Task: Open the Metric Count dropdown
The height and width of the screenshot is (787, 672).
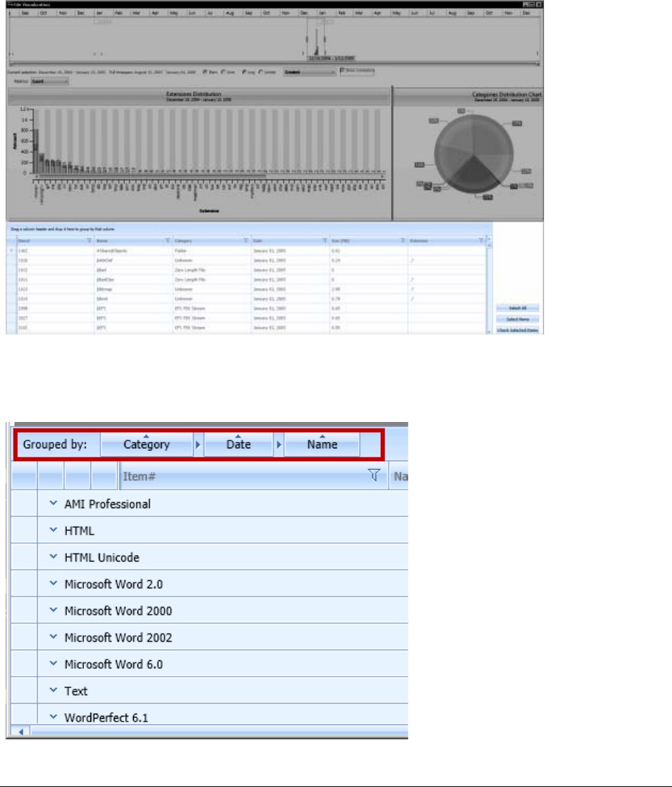Action: 49,81
